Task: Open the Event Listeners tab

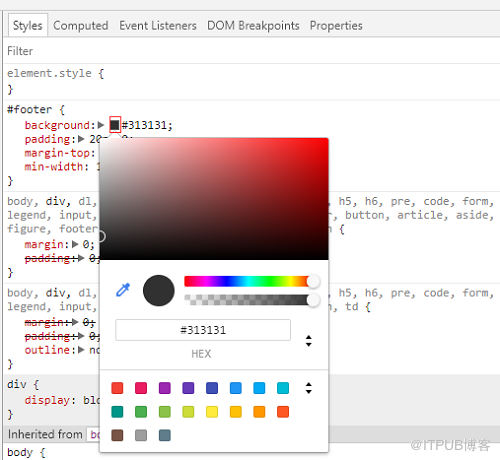Action: (158, 26)
